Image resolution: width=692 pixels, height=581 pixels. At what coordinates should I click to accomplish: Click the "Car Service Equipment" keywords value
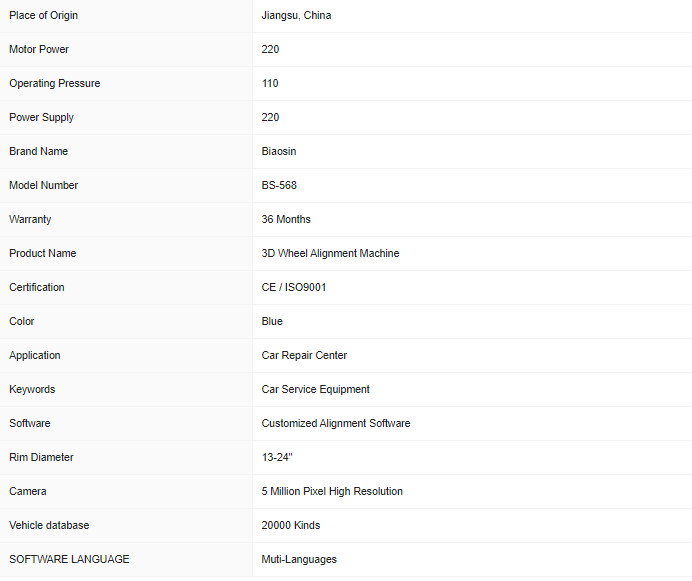(315, 389)
